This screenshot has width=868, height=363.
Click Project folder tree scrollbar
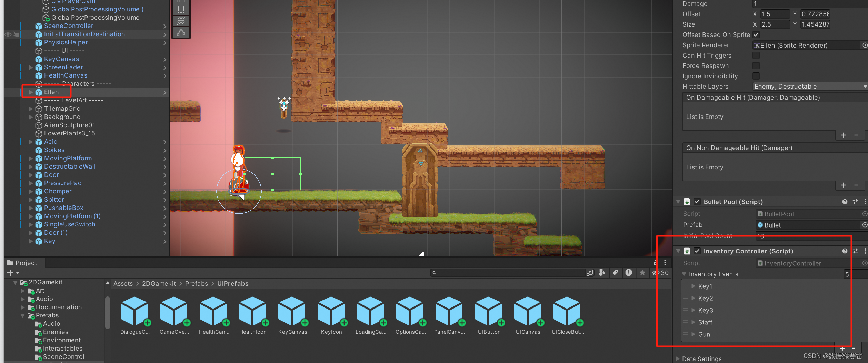pos(107,313)
